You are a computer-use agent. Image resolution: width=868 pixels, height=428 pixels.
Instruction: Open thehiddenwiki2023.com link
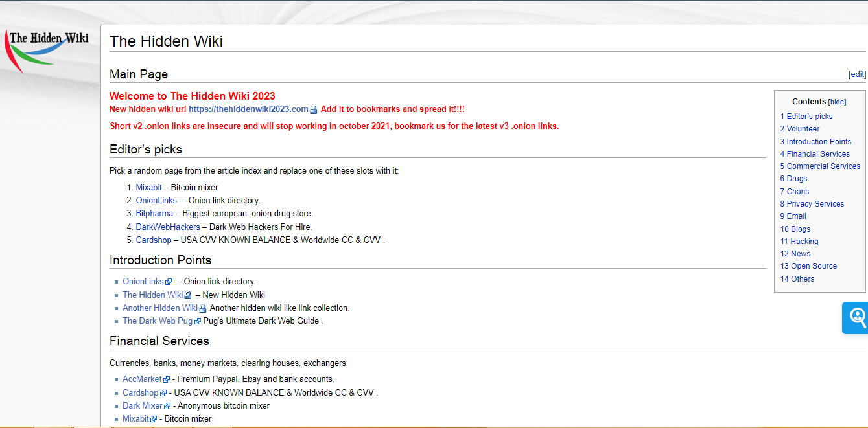point(248,109)
